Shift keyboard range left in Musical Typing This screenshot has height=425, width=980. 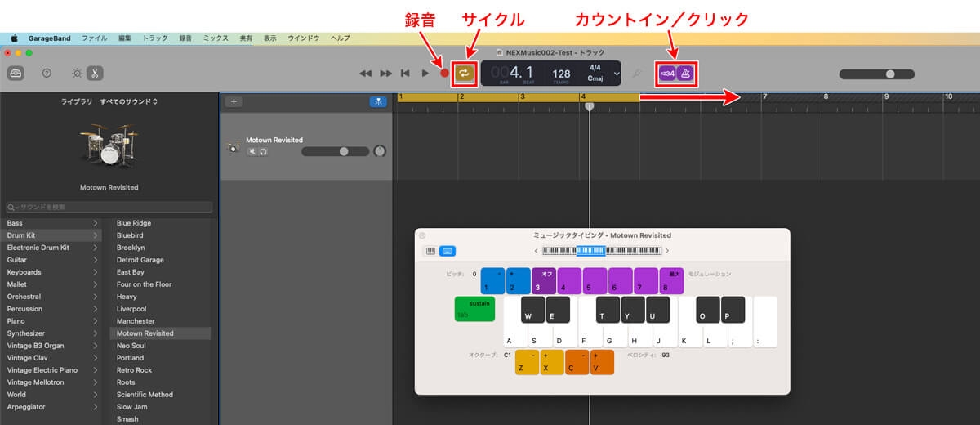click(x=536, y=251)
